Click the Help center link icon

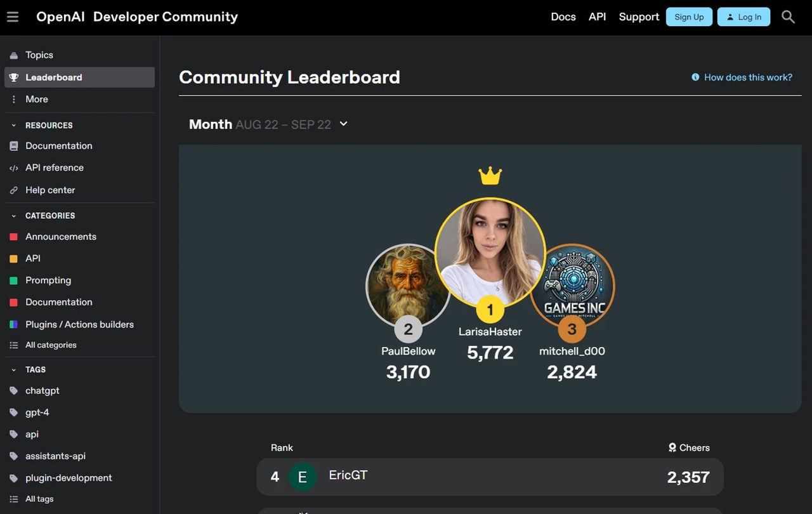[14, 190]
